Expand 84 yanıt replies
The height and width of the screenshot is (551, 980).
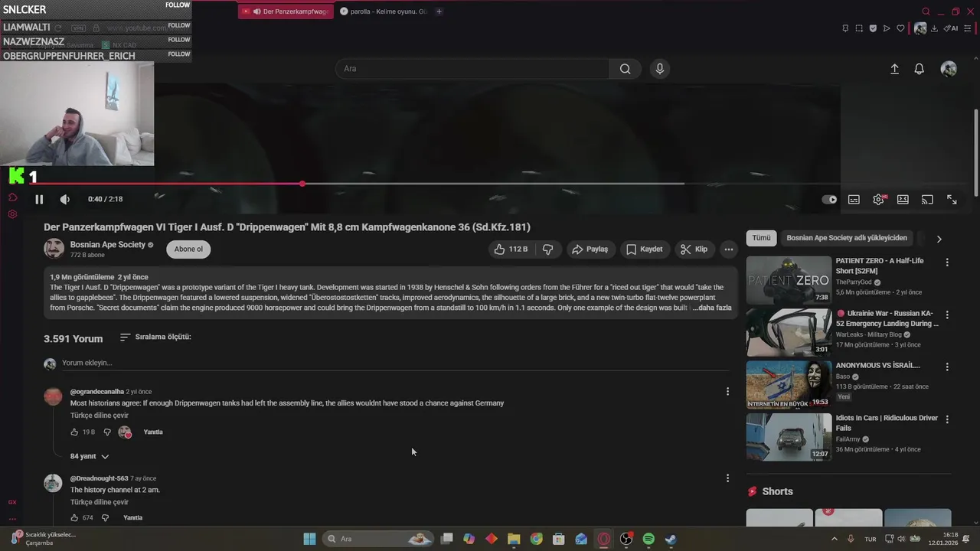coord(90,456)
